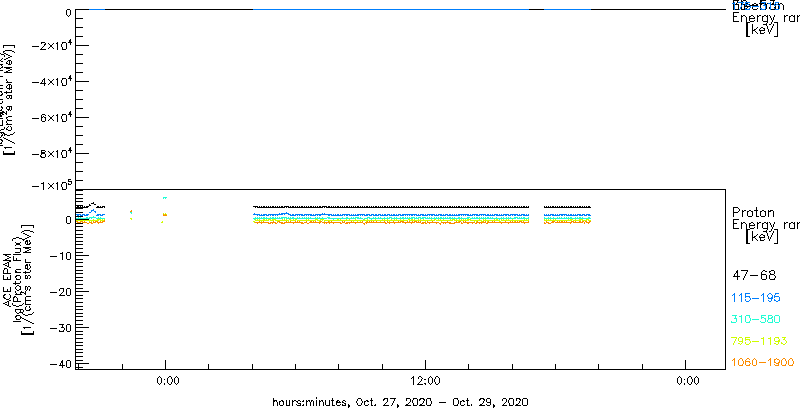The height and width of the screenshot is (410, 800).
Task: Click the -8×10⁴ tick label on upper axis
Action: [52, 154]
